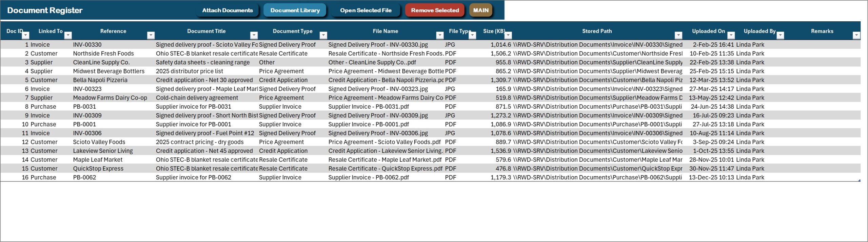Select file 'Supplier Invoice - PB-0001.pdf'
Viewport: 868px width, 242px height.
(x=386, y=124)
